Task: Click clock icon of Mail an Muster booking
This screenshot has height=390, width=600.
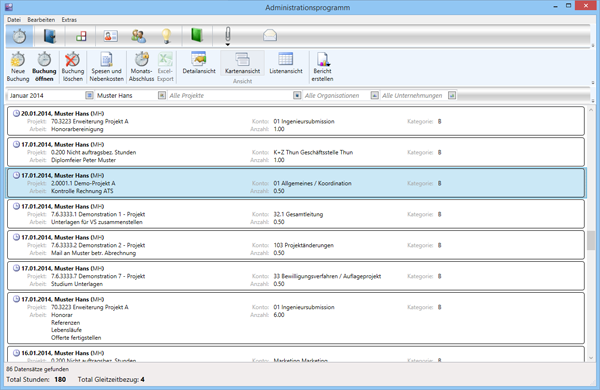Action: [x=16, y=237]
